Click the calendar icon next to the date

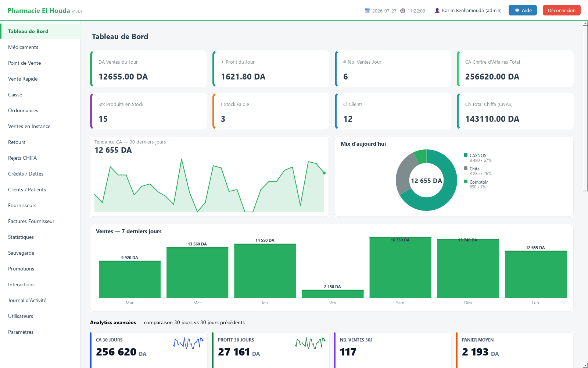(367, 11)
